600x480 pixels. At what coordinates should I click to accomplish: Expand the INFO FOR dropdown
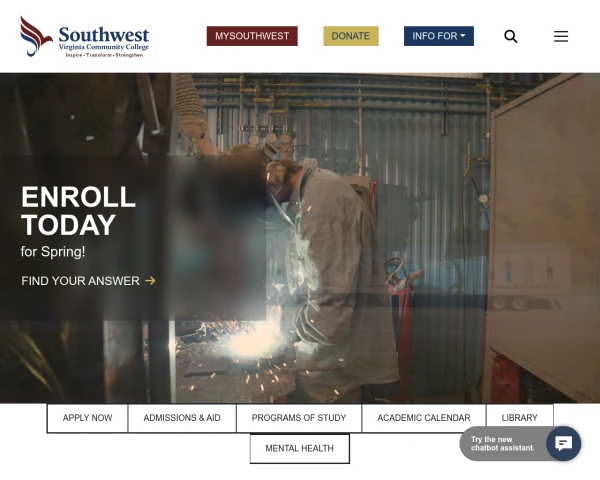439,36
